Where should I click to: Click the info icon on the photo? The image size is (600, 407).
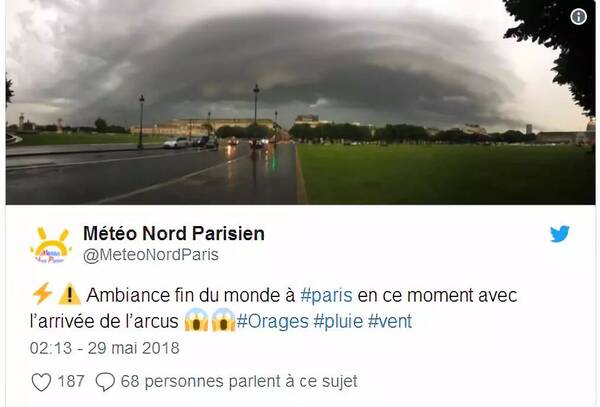point(578,16)
